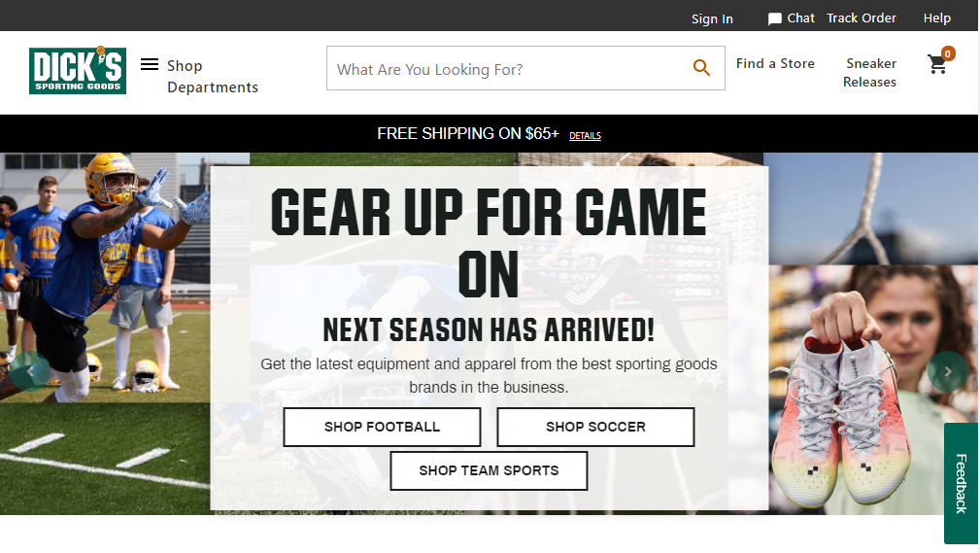Open the shopping cart icon

(937, 64)
